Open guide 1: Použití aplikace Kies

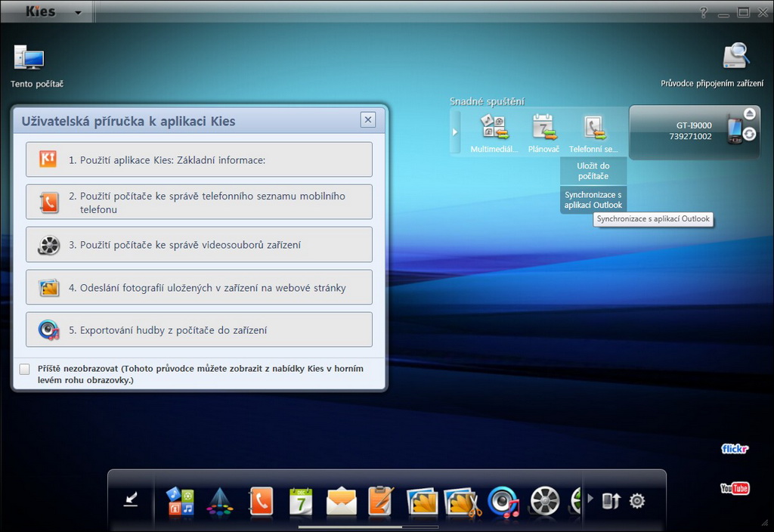[x=199, y=159]
